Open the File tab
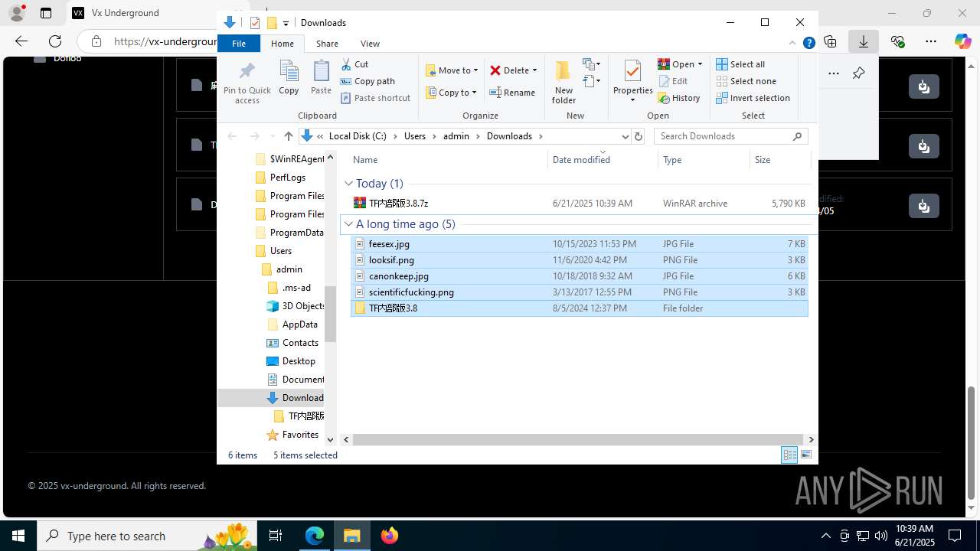 coord(239,44)
